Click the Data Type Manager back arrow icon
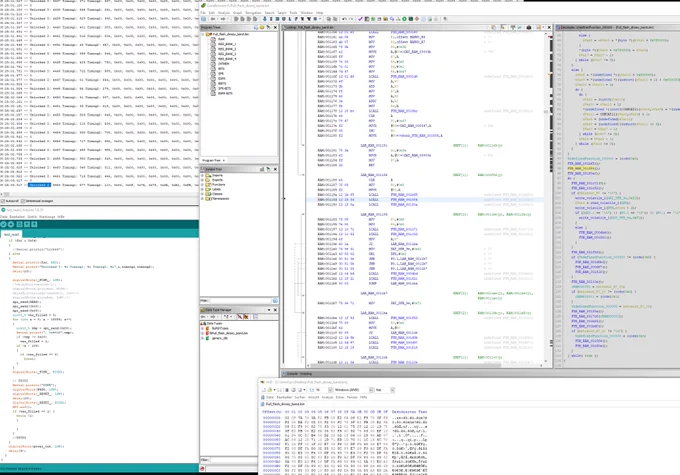680x475 pixels. pos(204,317)
